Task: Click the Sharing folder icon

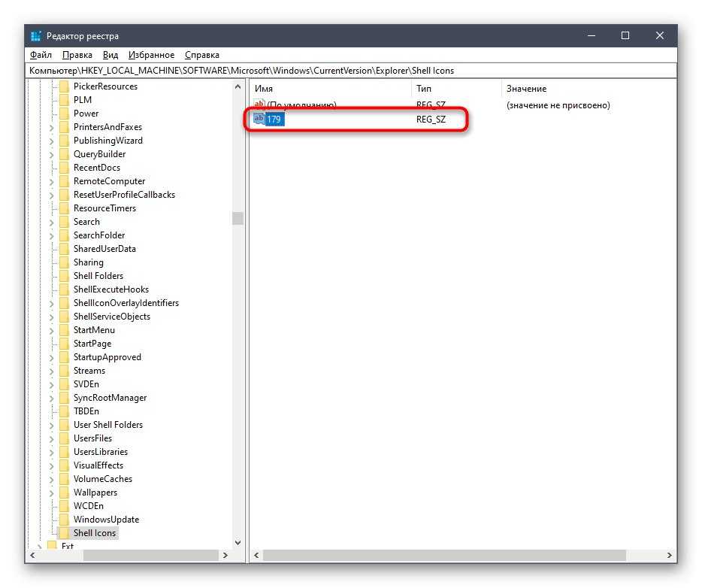Action: [64, 262]
